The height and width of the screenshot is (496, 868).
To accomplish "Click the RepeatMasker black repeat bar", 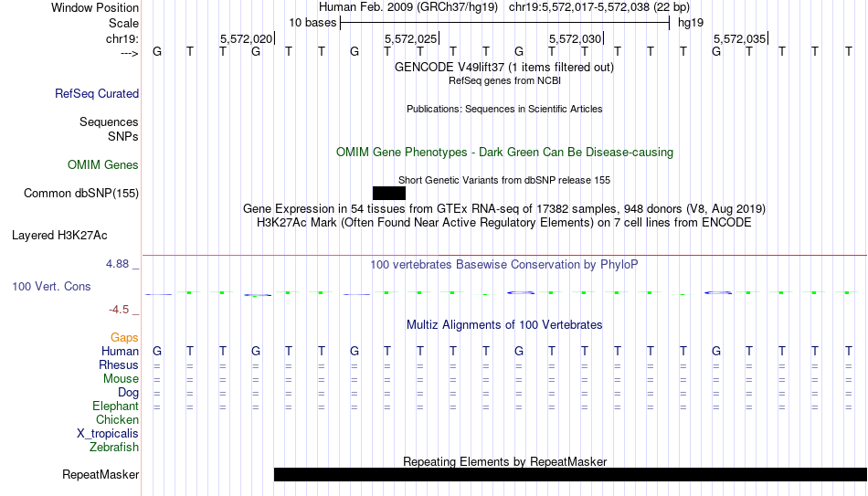I will (571, 474).
